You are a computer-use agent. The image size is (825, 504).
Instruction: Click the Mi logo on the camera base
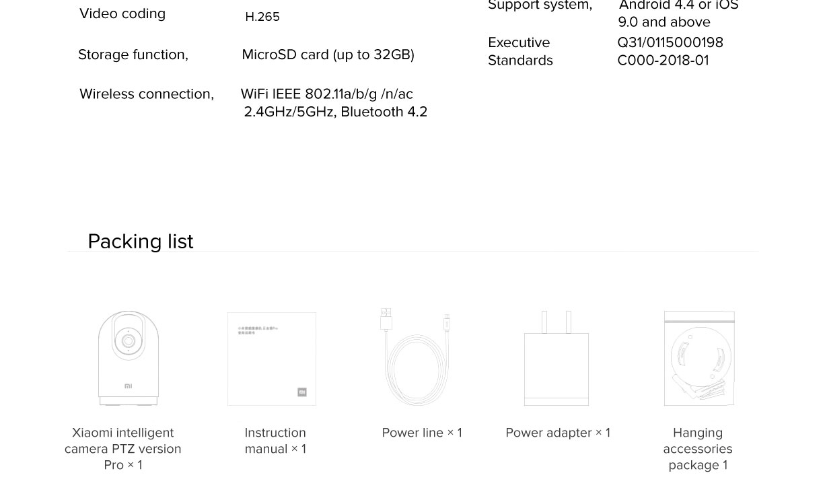coord(129,386)
